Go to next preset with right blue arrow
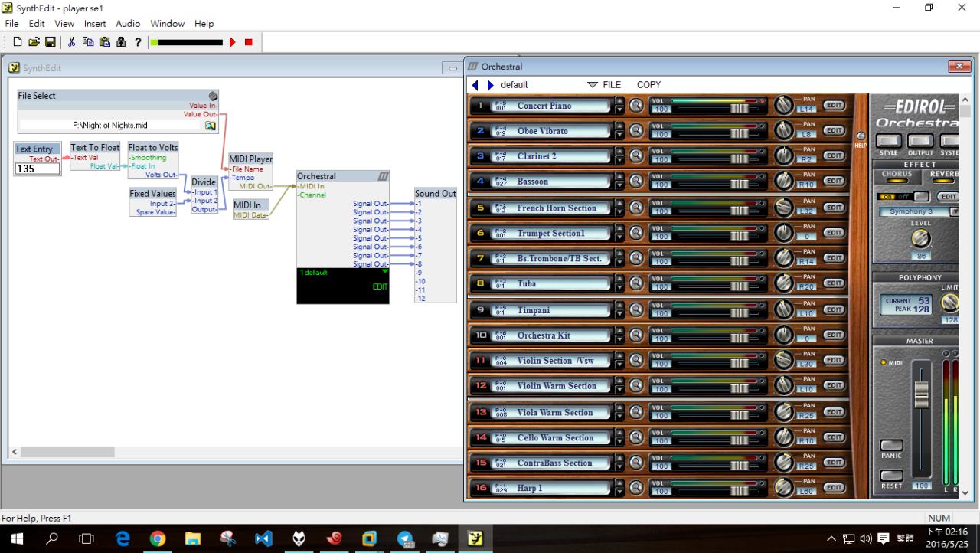980x553 pixels. pyautogui.click(x=491, y=85)
